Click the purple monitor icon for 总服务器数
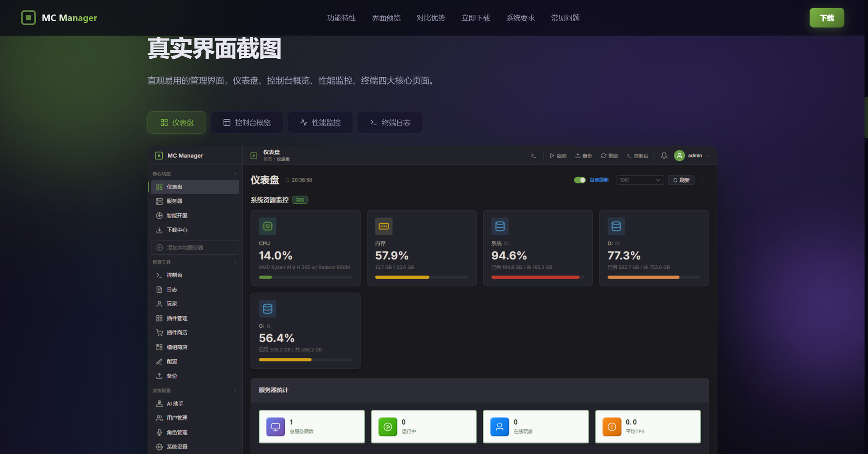 275,427
